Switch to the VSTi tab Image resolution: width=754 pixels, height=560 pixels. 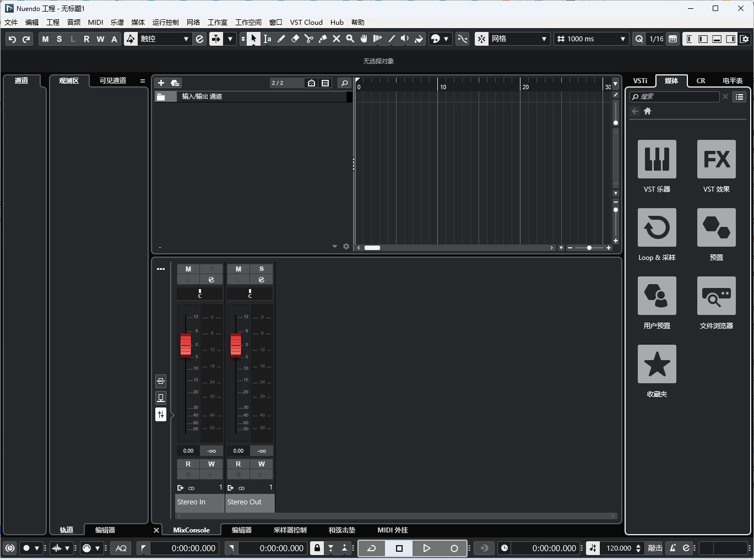coord(641,80)
